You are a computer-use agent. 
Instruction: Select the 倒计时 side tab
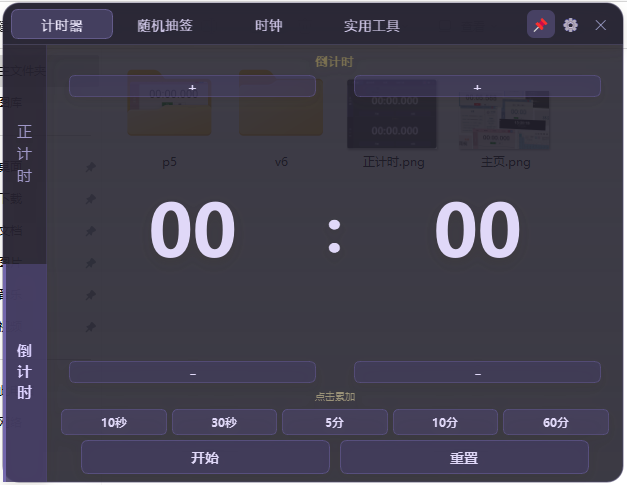click(25, 372)
